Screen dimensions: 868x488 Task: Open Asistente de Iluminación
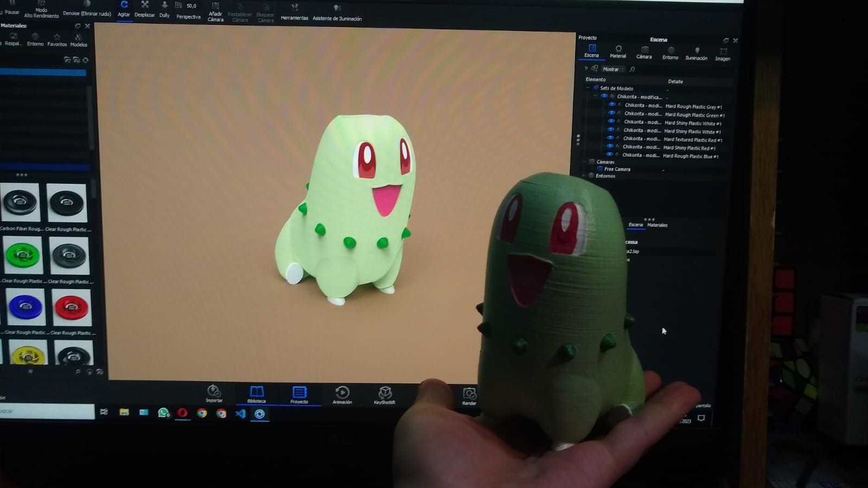point(337,13)
